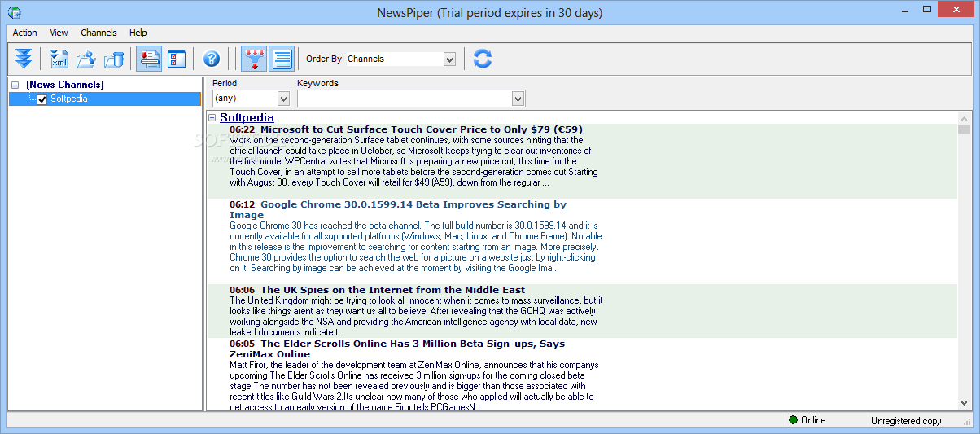Collapse the News Channels tree node
980x434 pixels.
(15, 85)
